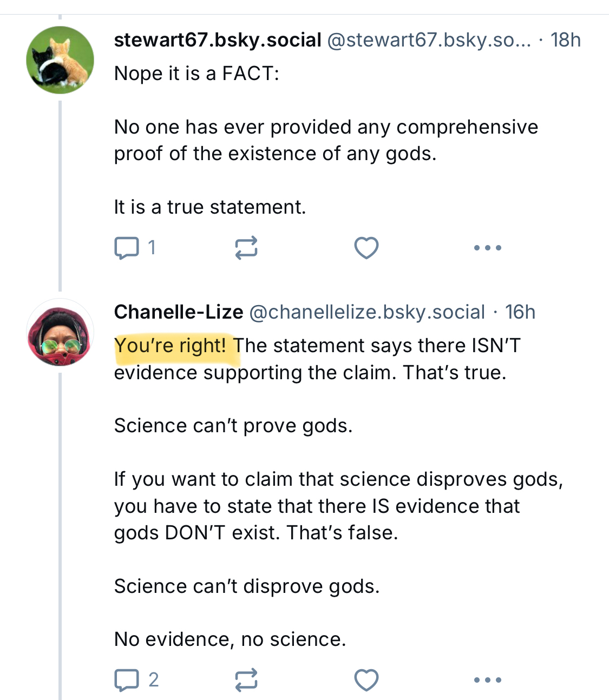This screenshot has height=700, width=609.
Task: Click the "Nope it is a FACT:" text
Action: (x=197, y=74)
